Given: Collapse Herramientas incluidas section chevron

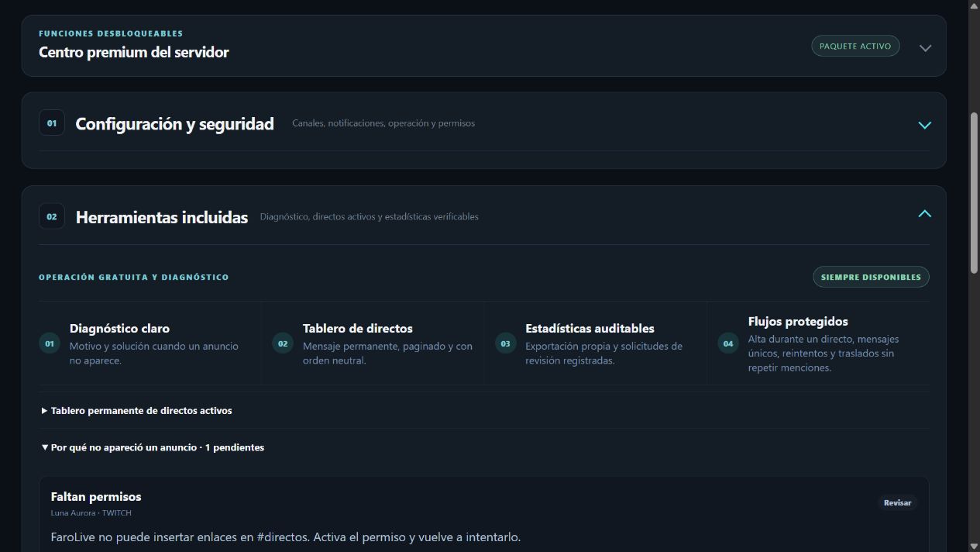Looking at the screenshot, I should click(x=924, y=214).
